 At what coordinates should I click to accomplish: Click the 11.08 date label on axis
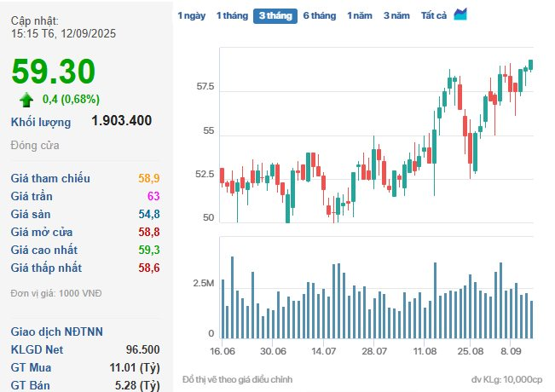click(425, 350)
